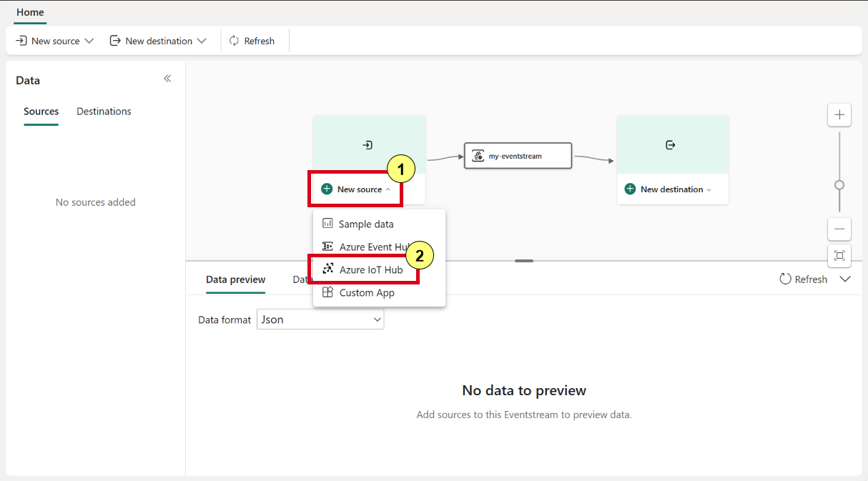This screenshot has width=868, height=481.
Task: Zoom out with the minus button
Action: point(839,229)
